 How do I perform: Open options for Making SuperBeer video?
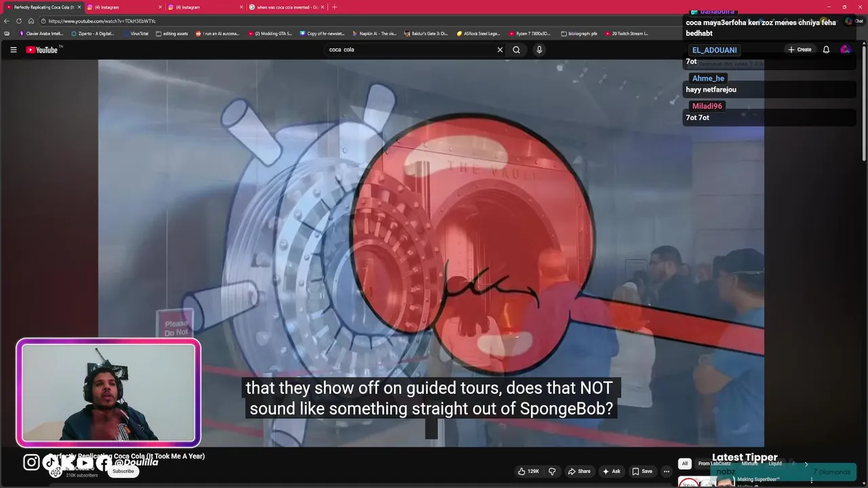pos(811,481)
